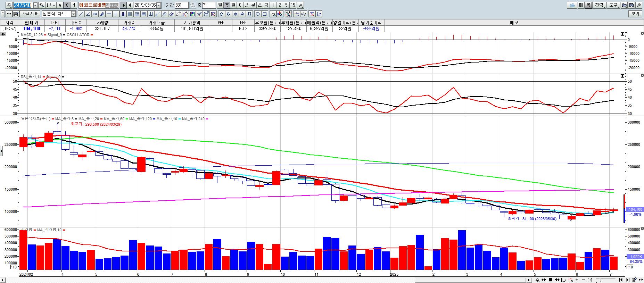Adjust the bottom zoom slider handle
The height and width of the screenshot is (283, 644).
tap(601, 280)
